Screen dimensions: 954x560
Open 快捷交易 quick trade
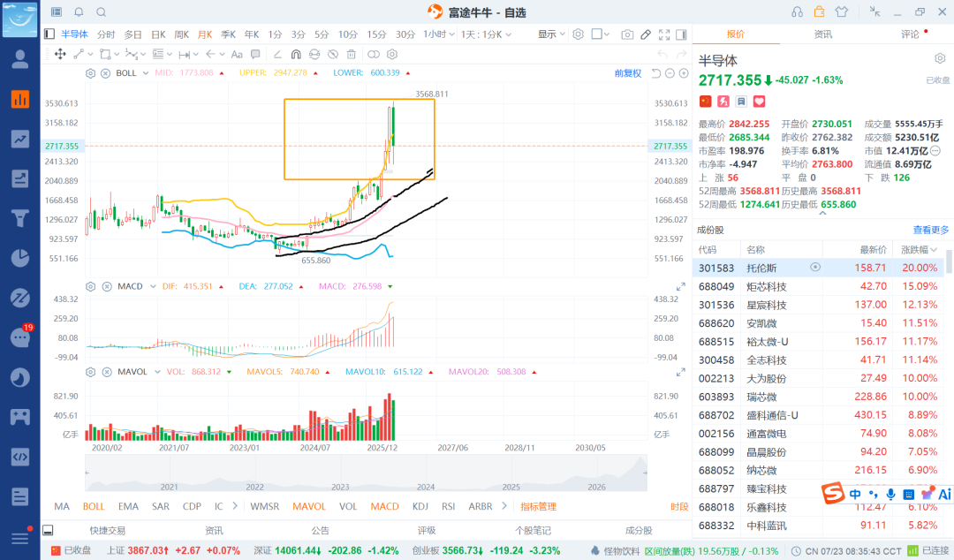tap(108, 530)
